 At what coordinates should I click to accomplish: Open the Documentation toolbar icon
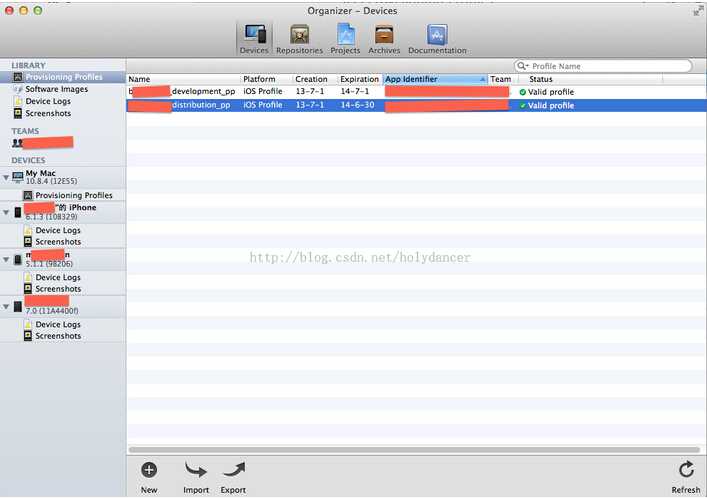[x=437, y=35]
